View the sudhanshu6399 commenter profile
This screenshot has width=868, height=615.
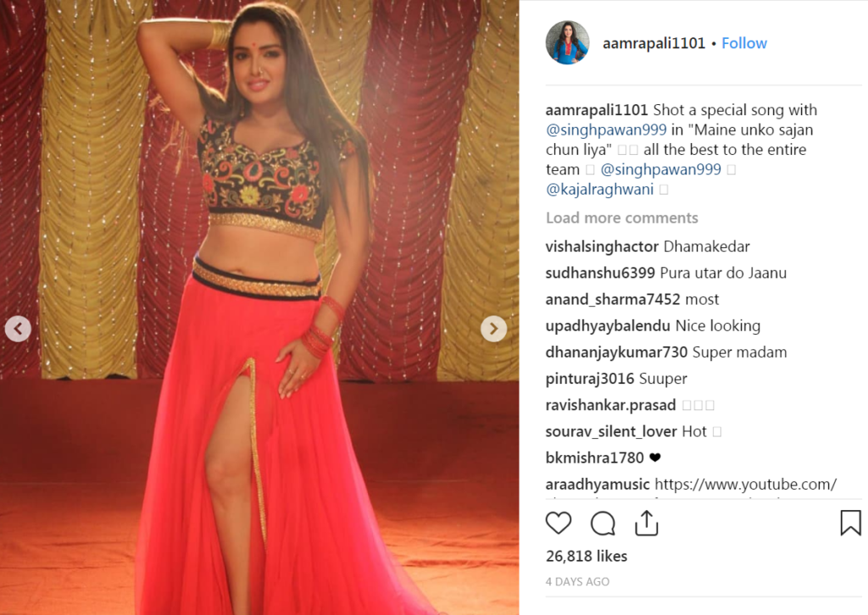click(600, 274)
